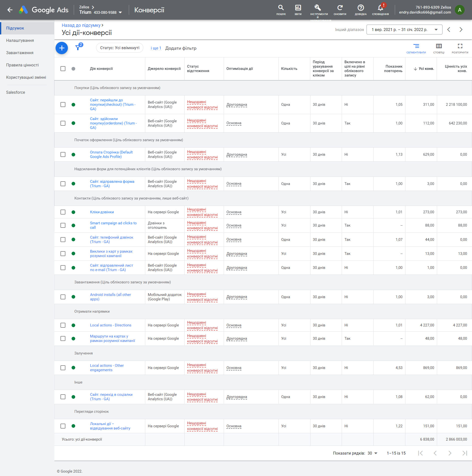Image resolution: width=472 pixels, height=476 pixels.
Task: Open Другорядна optimization for Оплата Сторінка row
Action: click(237, 154)
